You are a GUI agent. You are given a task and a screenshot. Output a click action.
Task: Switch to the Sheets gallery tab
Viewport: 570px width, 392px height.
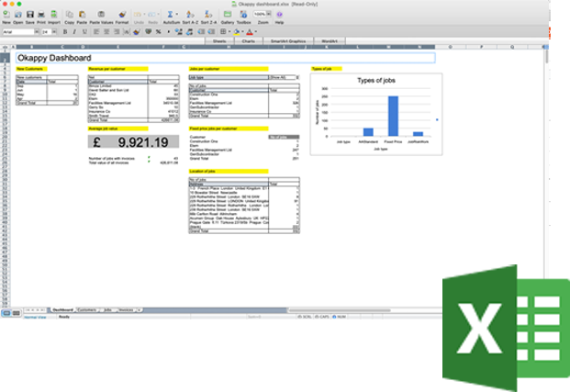pos(219,41)
